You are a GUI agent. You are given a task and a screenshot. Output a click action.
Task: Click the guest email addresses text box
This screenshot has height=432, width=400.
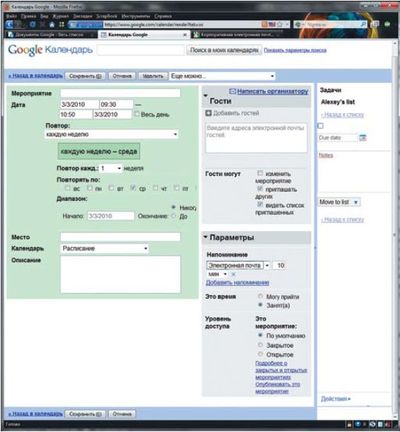[x=256, y=138]
